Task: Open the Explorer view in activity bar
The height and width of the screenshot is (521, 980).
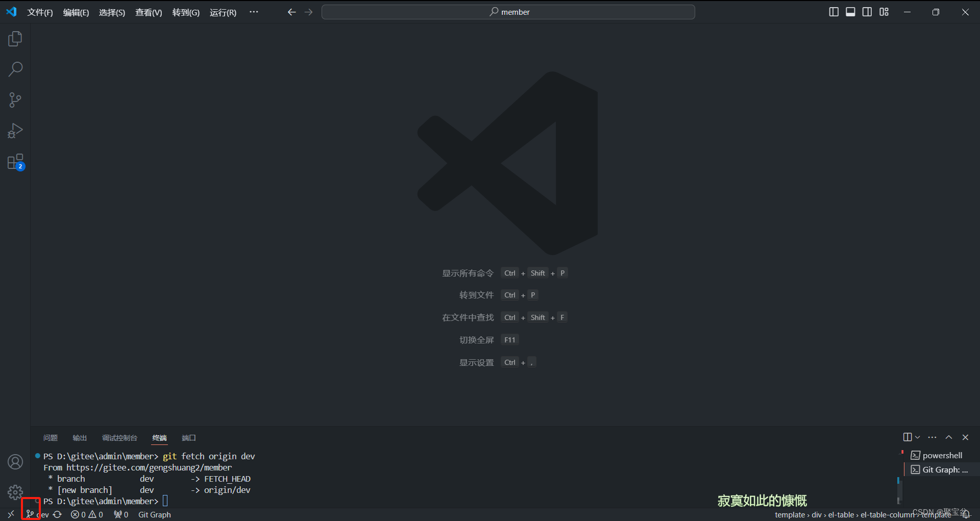Action: click(x=15, y=39)
